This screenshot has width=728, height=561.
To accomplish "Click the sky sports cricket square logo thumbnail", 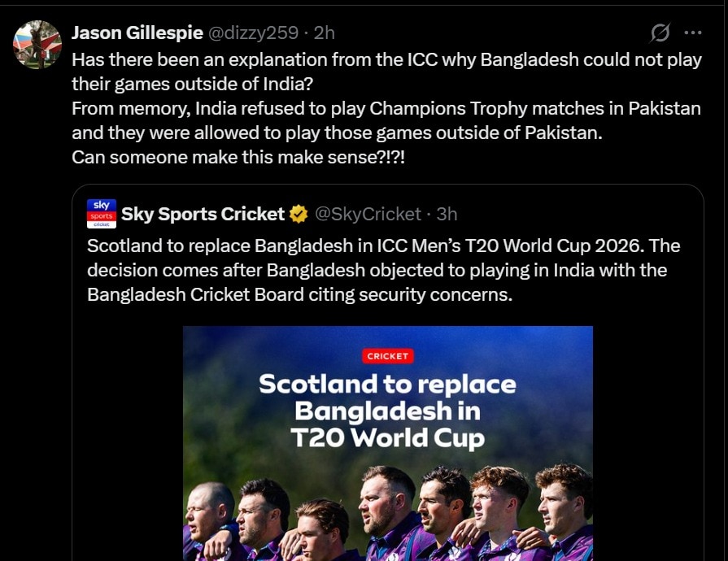I will 102,214.
